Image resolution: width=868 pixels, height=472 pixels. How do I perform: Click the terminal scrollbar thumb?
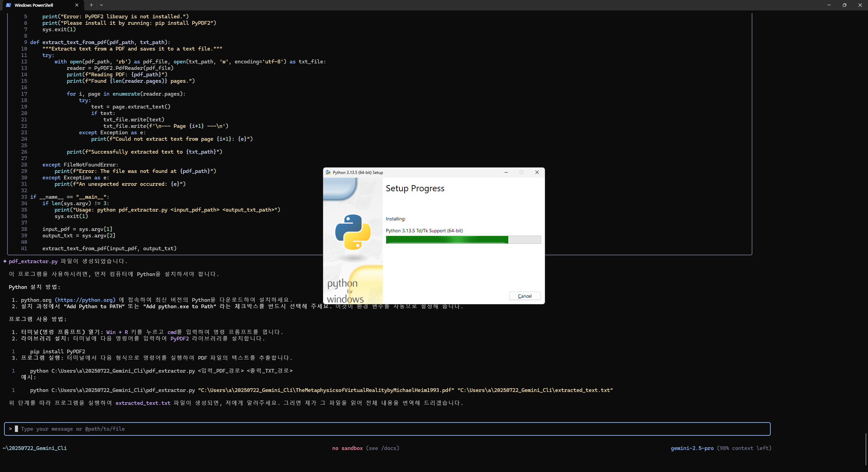pyautogui.click(x=866, y=449)
